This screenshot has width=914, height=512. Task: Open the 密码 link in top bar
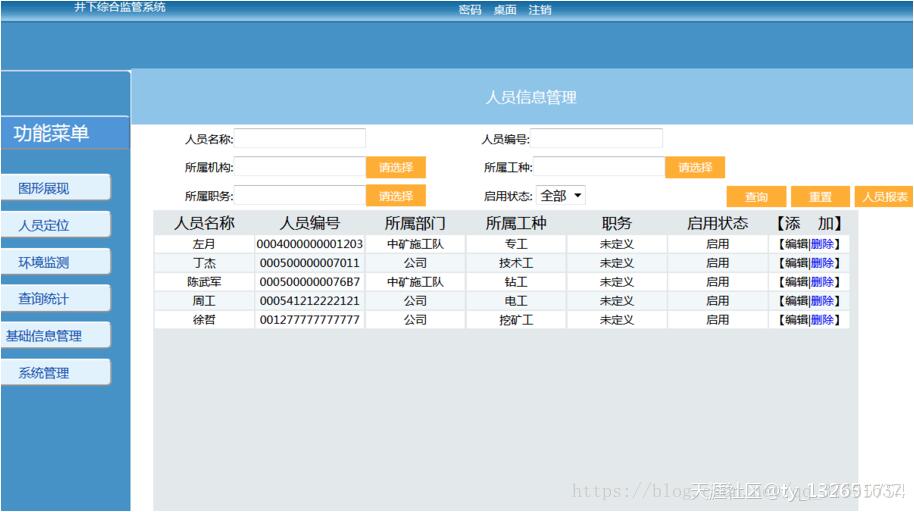coord(470,10)
